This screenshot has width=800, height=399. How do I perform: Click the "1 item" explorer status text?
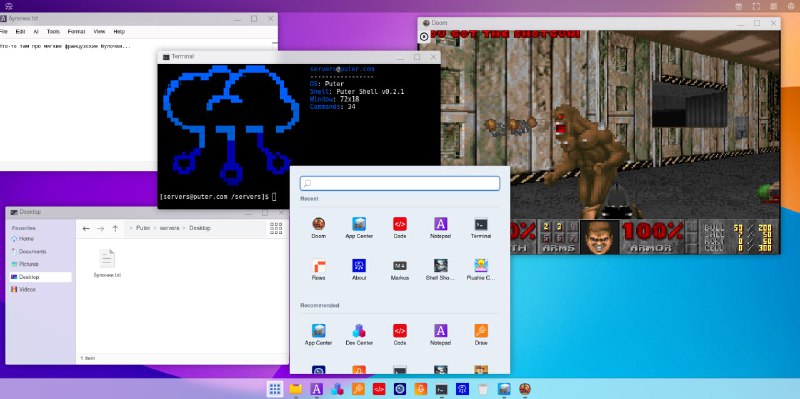tap(88, 359)
